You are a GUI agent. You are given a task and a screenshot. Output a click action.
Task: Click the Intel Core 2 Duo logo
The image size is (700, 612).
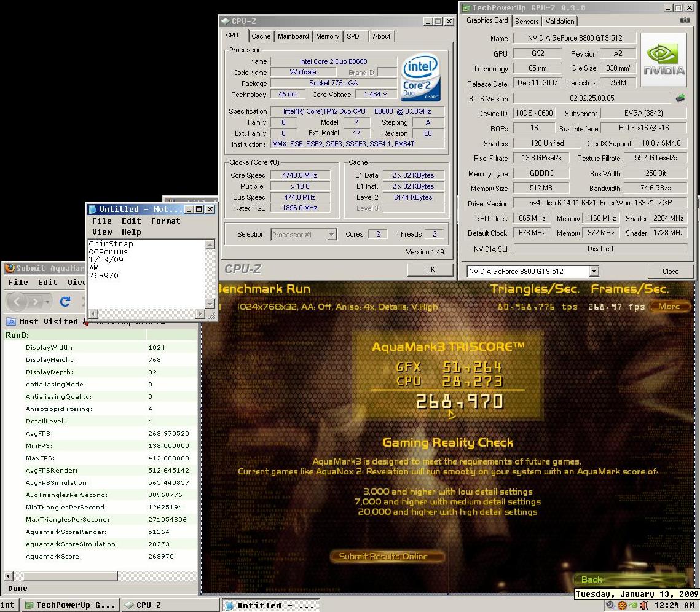pyautogui.click(x=420, y=77)
